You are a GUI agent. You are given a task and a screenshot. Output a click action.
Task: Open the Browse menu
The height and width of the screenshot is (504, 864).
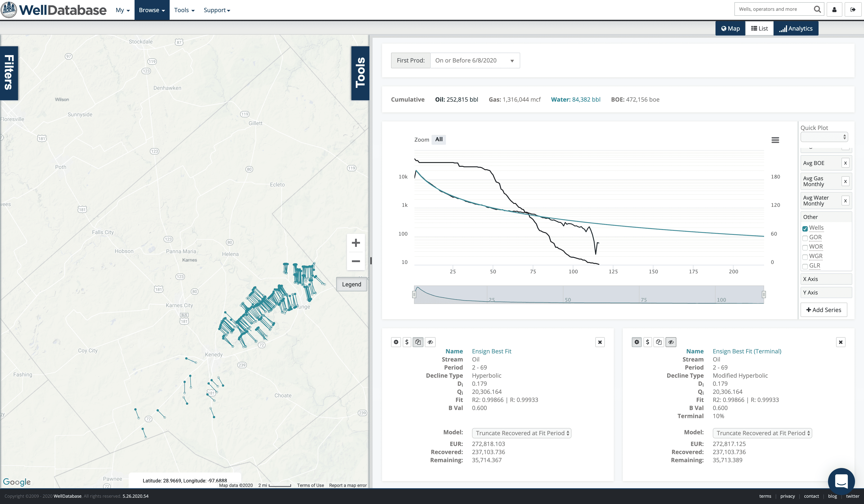click(x=152, y=10)
